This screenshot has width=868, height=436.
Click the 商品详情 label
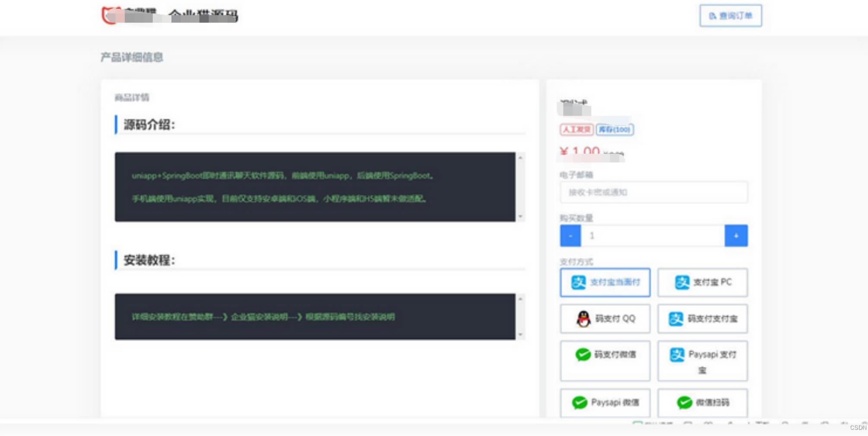(132, 98)
